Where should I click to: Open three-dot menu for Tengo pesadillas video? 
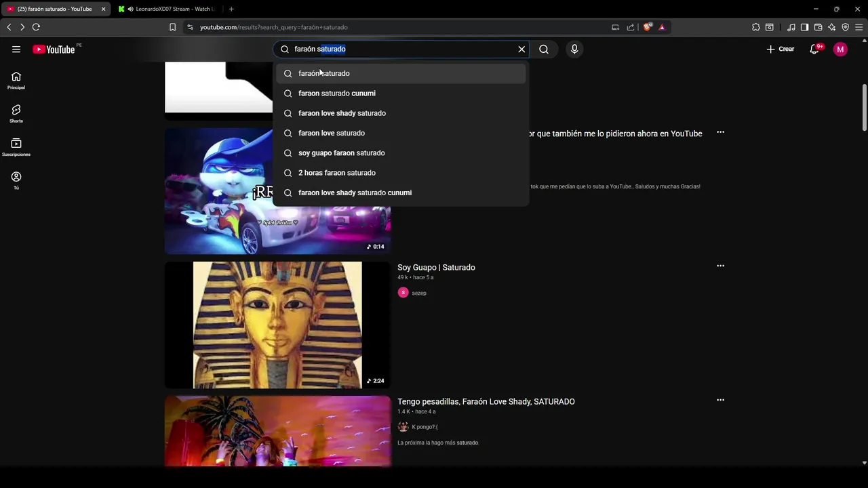pos(720,400)
